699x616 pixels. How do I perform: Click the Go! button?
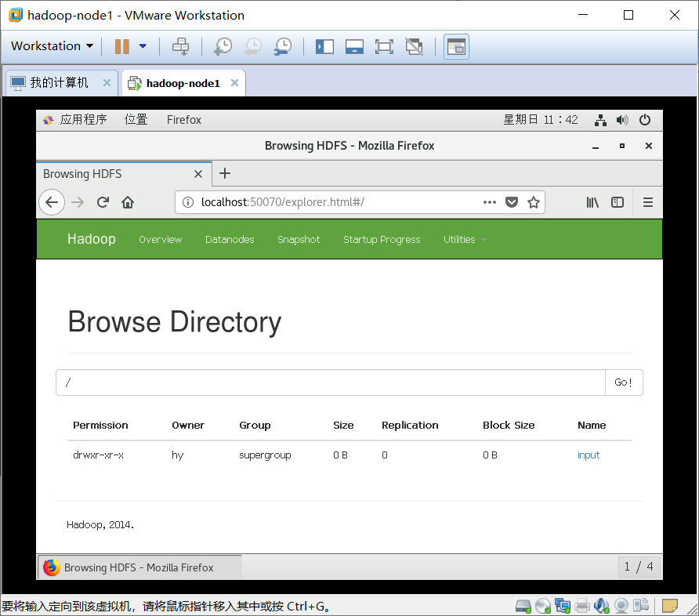pyautogui.click(x=623, y=382)
